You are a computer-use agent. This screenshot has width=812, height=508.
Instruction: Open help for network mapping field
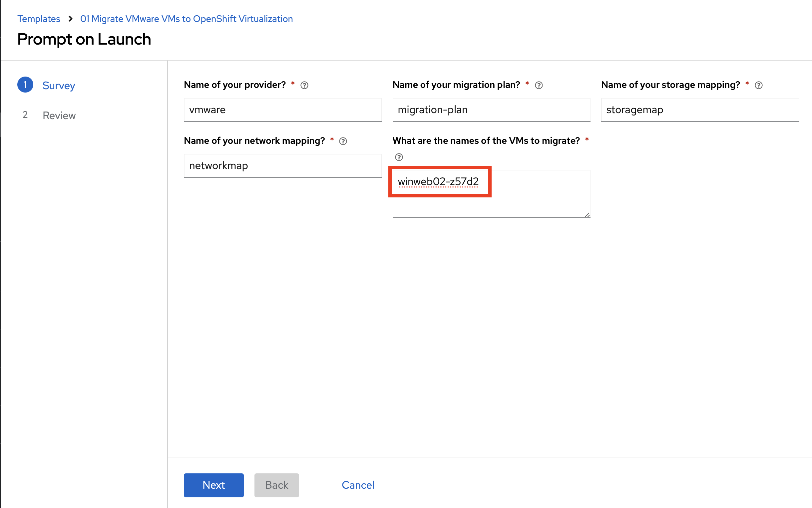coord(343,141)
